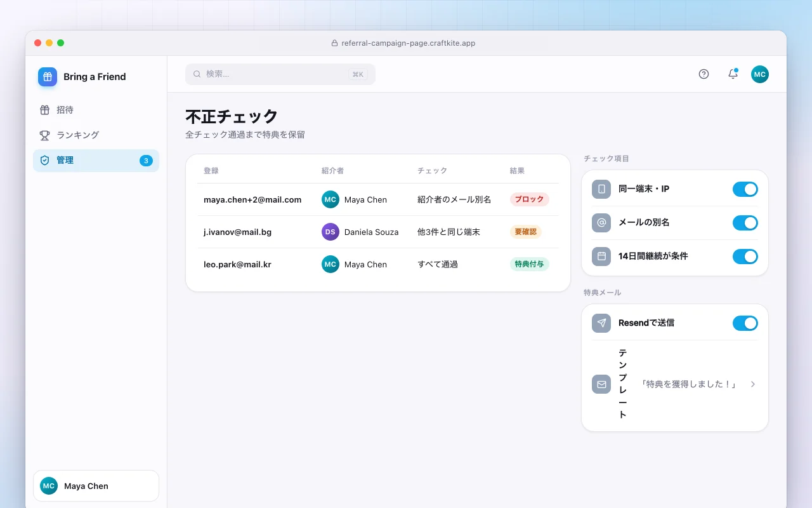This screenshot has height=508, width=812.
Task: Select 管理 in the sidebar
Action: point(96,161)
